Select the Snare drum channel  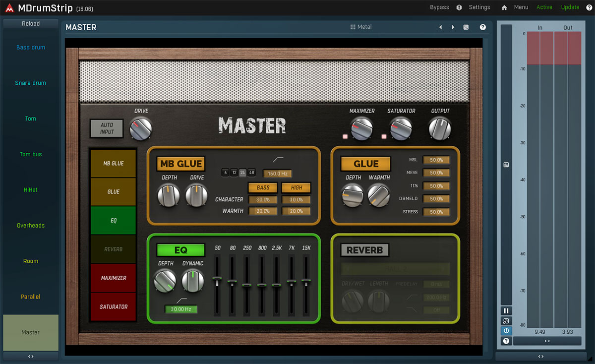point(31,83)
